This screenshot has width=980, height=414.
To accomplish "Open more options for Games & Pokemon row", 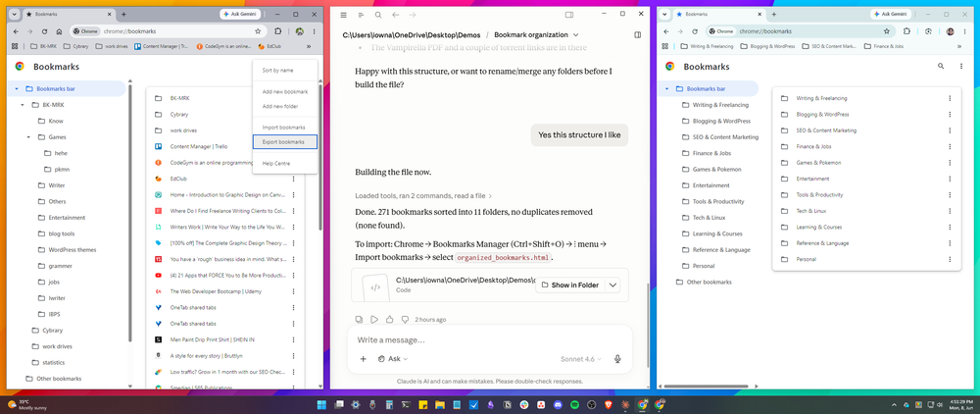I will 950,163.
